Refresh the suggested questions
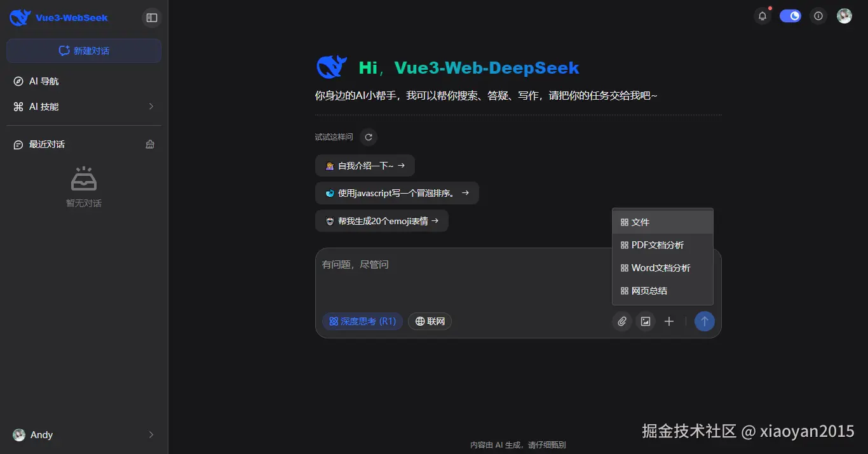The image size is (868, 454). [x=368, y=137]
